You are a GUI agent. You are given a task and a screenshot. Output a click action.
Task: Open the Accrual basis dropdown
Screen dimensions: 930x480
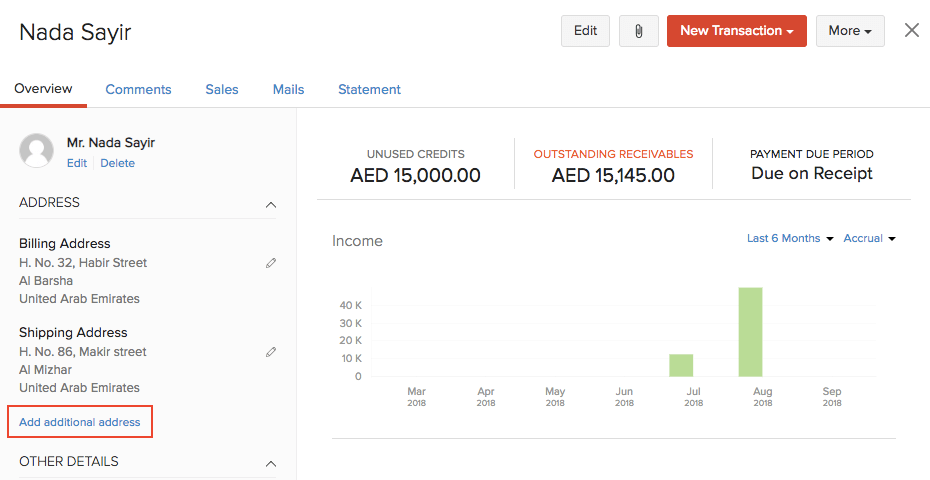(869, 238)
